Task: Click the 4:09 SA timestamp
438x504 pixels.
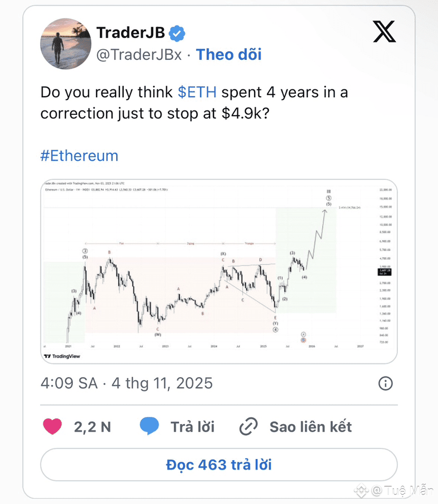Action: [x=69, y=383]
